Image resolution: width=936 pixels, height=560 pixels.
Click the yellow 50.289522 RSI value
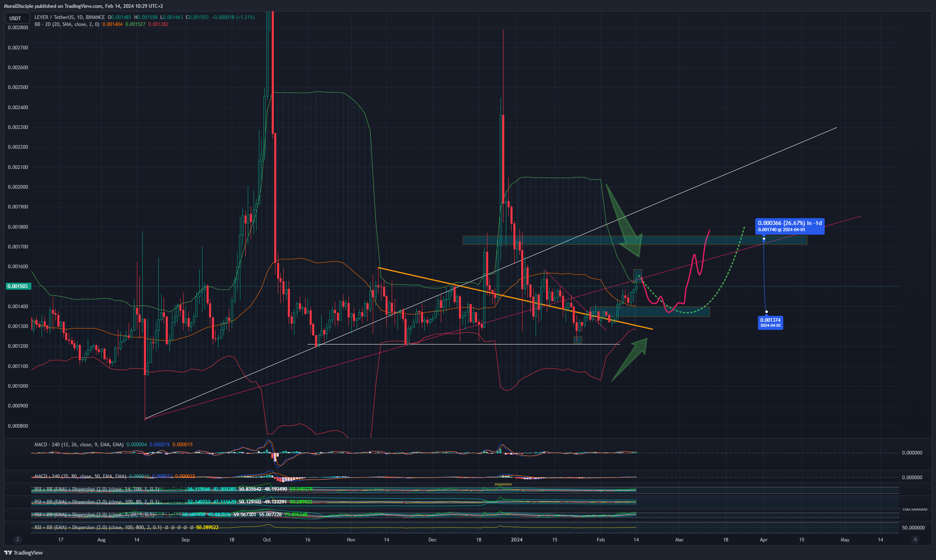click(207, 527)
